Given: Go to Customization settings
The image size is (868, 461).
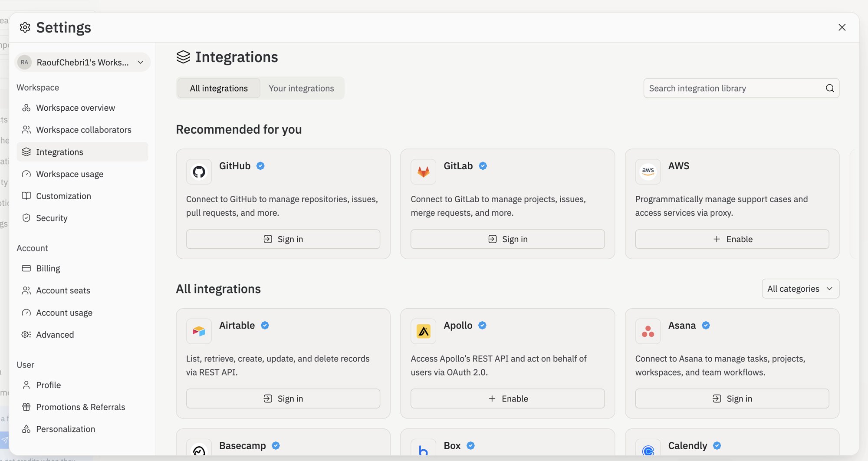Looking at the screenshot, I should point(82,196).
